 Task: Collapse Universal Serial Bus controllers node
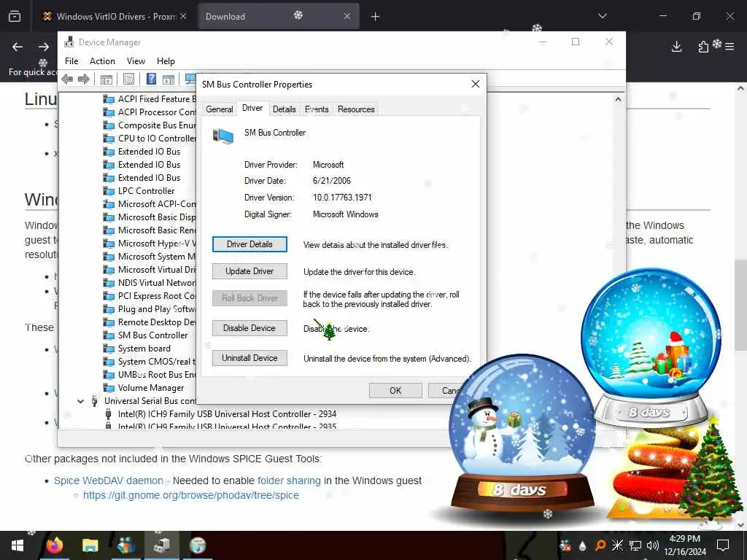[80, 402]
